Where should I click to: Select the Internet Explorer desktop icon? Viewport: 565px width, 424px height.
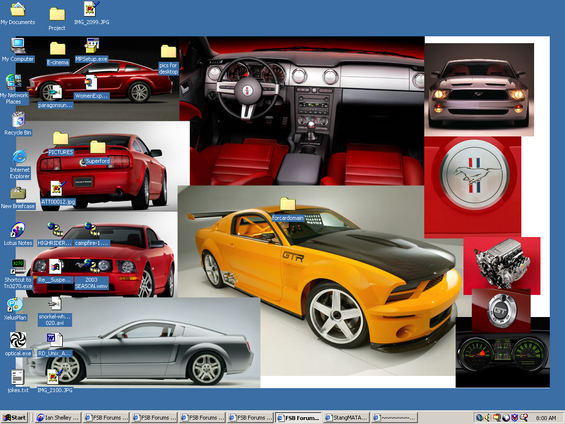pos(19,164)
